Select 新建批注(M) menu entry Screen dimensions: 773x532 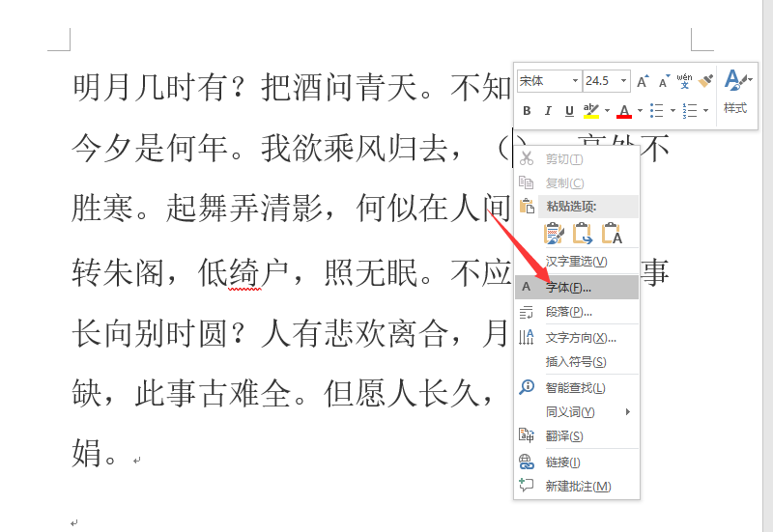click(x=577, y=487)
